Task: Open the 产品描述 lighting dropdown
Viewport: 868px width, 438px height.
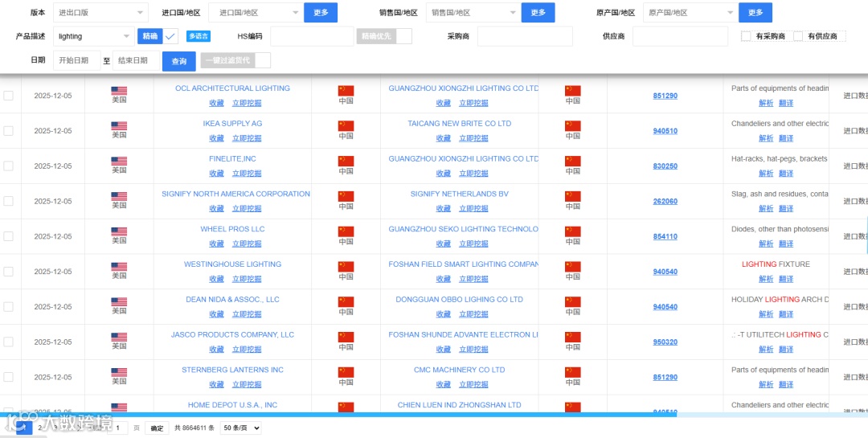Action: pyautogui.click(x=94, y=36)
